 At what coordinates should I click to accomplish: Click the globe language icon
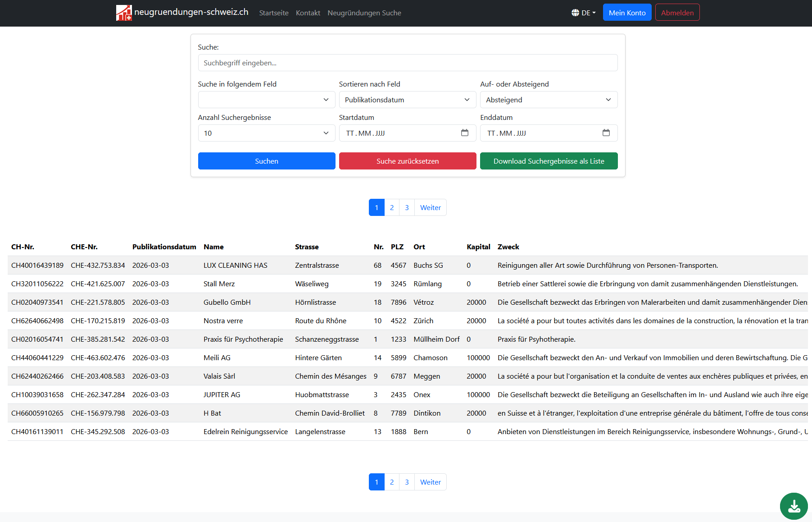point(575,13)
